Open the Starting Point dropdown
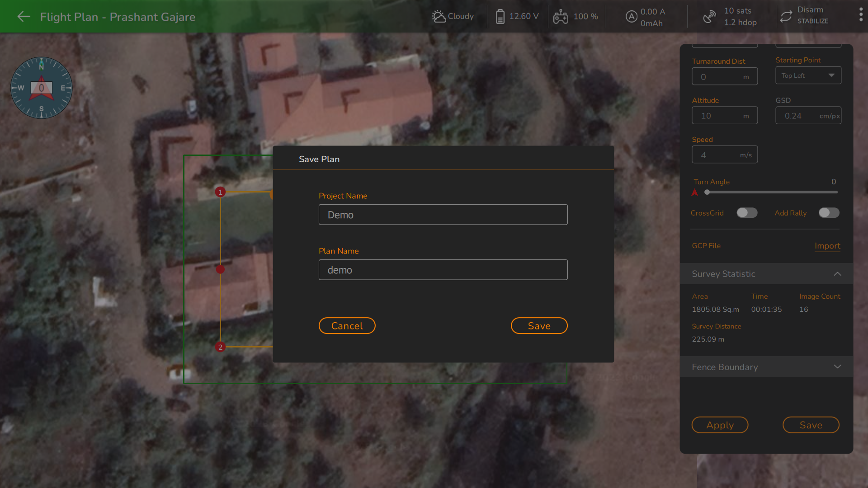The width and height of the screenshot is (868, 488). coord(808,75)
